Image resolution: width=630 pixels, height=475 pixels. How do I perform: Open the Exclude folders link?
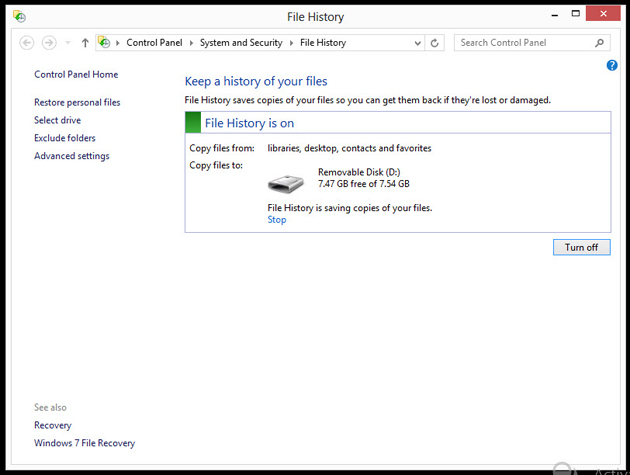tap(65, 138)
